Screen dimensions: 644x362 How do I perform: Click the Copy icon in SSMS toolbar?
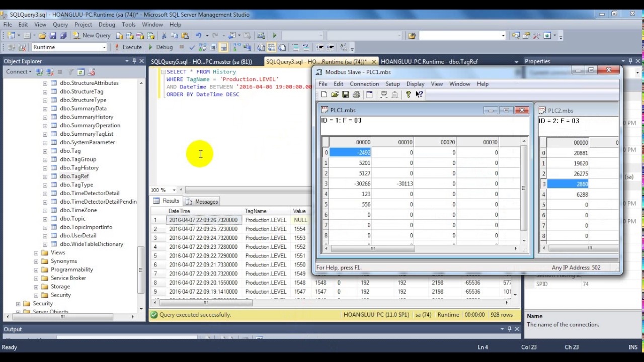point(174,36)
